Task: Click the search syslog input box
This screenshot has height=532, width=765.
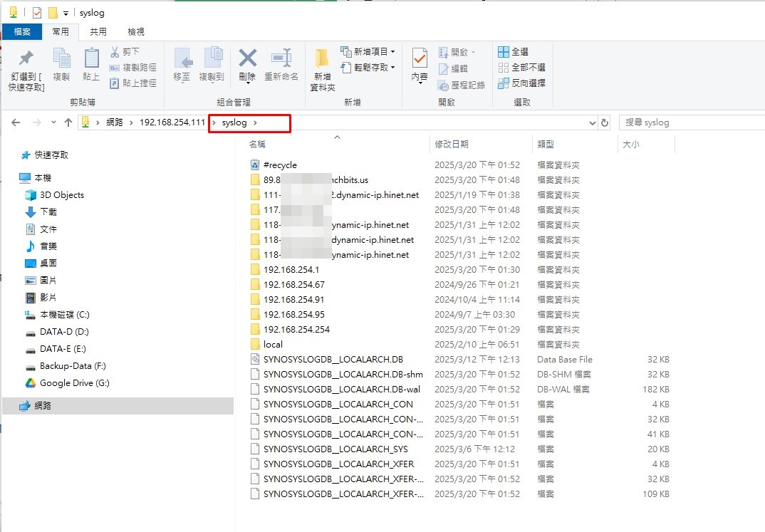Action: point(687,122)
